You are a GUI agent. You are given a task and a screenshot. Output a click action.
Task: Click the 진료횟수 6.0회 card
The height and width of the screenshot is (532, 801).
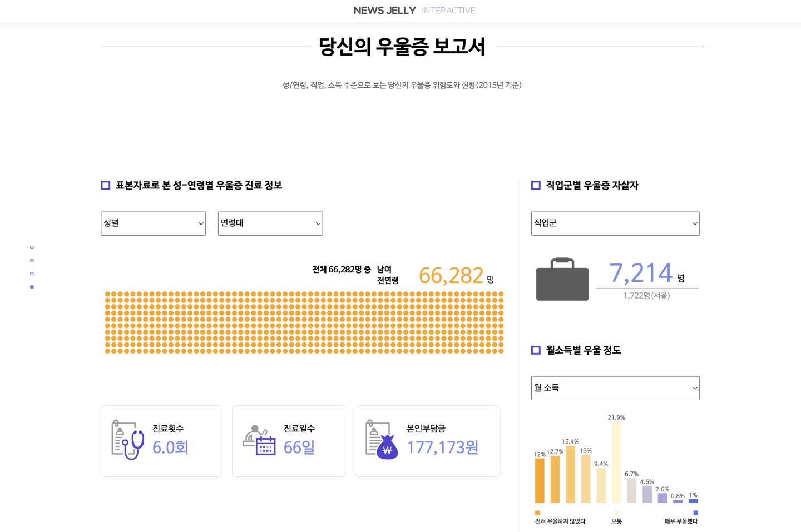tap(161, 441)
